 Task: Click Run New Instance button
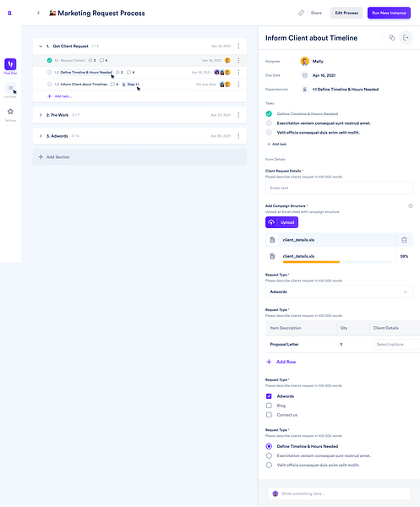pyautogui.click(x=389, y=13)
